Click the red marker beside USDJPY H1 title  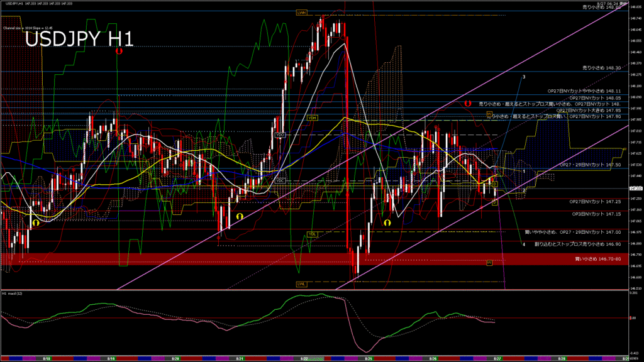118,52
